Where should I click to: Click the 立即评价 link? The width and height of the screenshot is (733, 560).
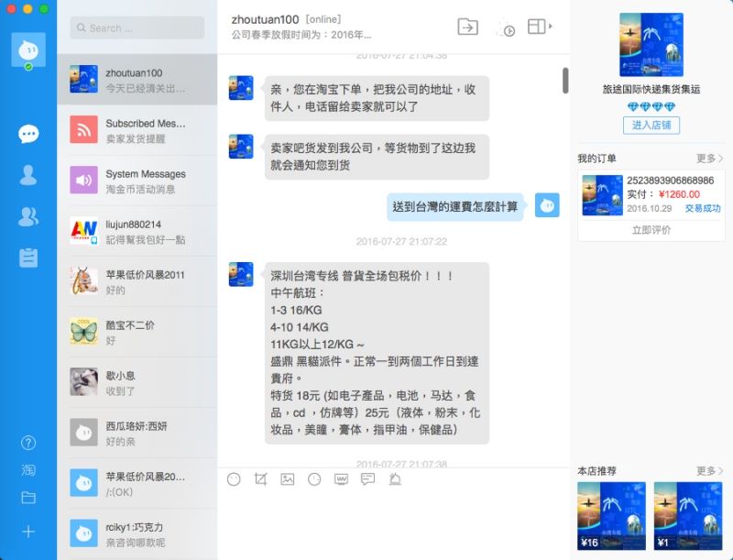(651, 229)
